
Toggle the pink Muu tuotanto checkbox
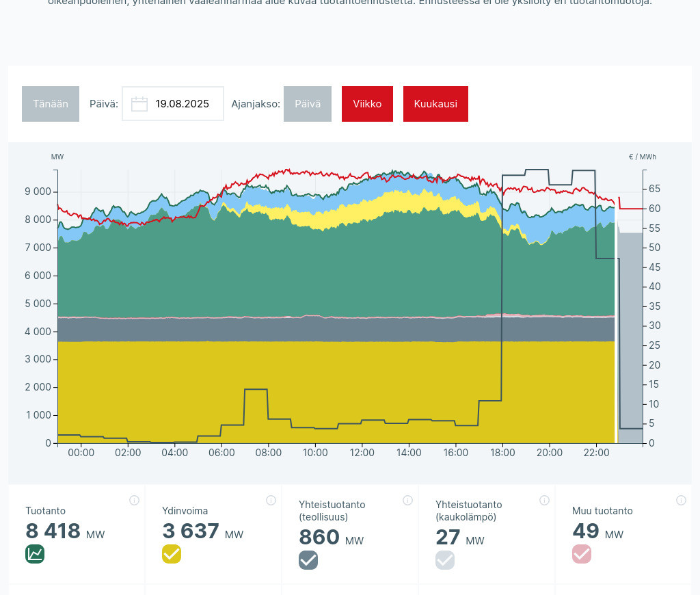coord(582,554)
